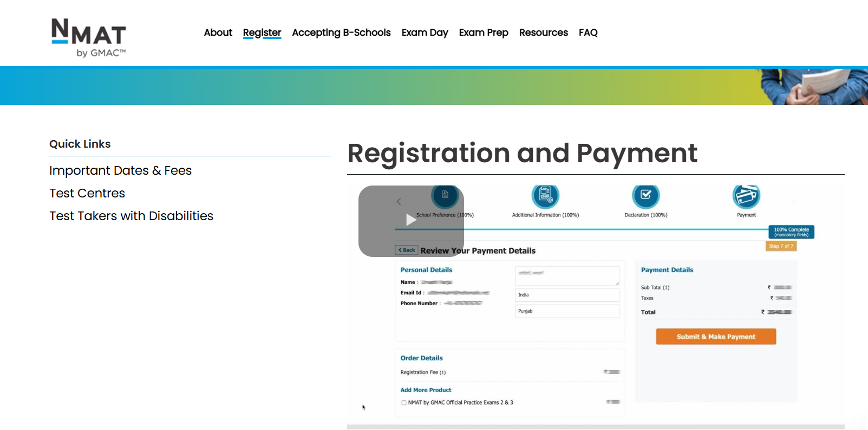Click the Punjab state field
Screen dimensions: 868x430
(567, 311)
